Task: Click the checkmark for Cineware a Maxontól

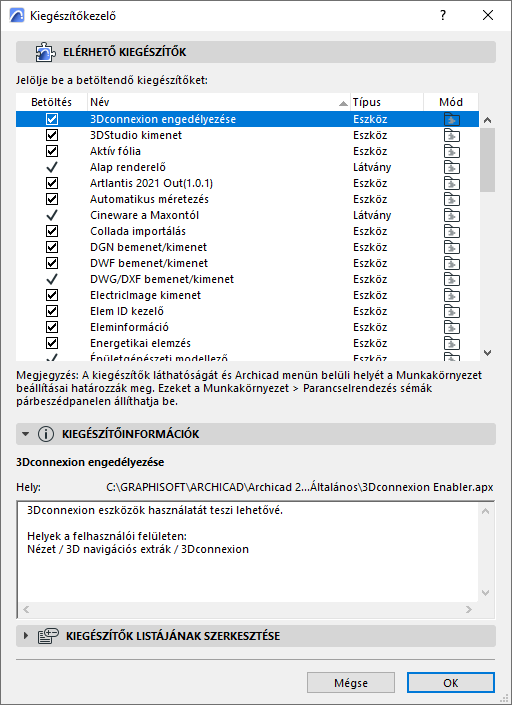Action: 52,215
